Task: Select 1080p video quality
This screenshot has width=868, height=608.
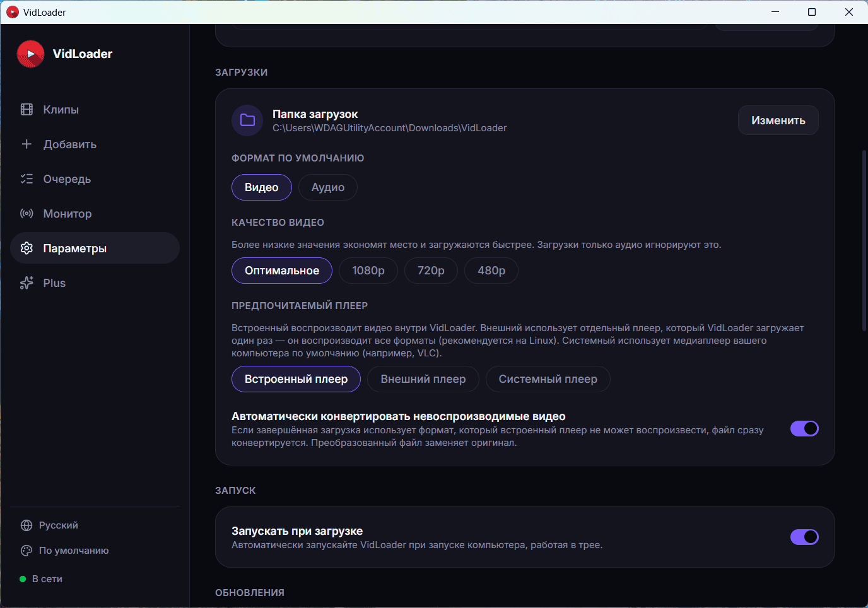Action: click(x=368, y=271)
